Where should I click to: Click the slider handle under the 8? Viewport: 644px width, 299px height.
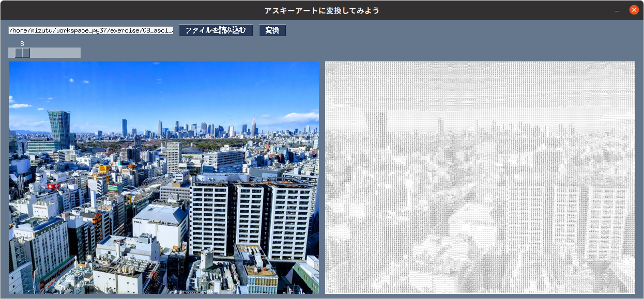(x=22, y=53)
